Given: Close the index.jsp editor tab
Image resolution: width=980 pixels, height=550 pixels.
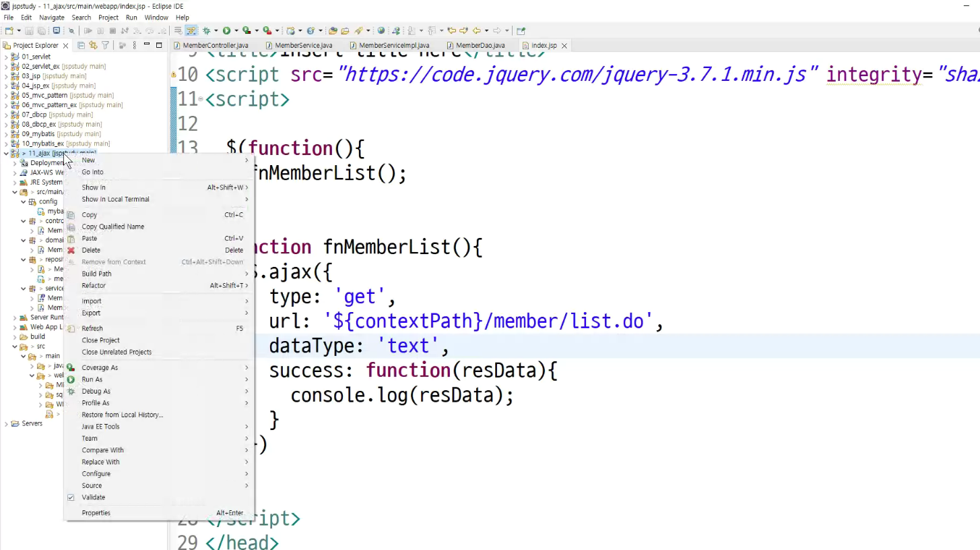Looking at the screenshot, I should (x=564, y=45).
